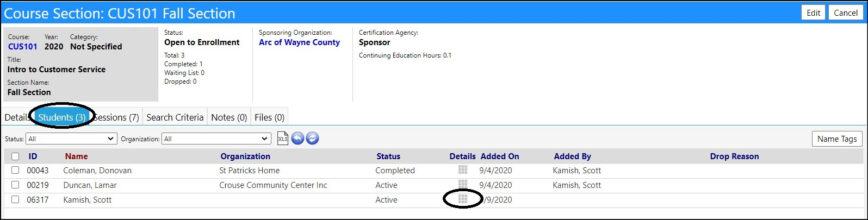Follow the Arc of Wayne County link
868x220 pixels.
click(x=299, y=42)
